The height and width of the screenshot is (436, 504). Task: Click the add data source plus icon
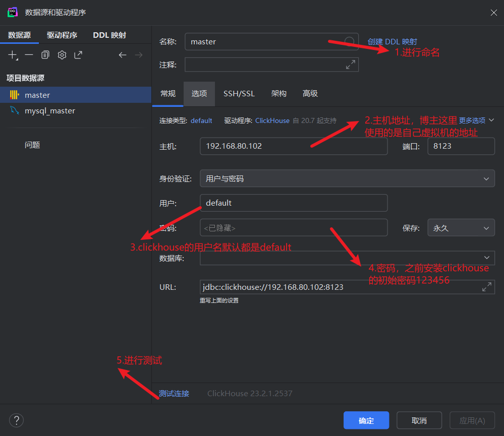click(x=13, y=55)
